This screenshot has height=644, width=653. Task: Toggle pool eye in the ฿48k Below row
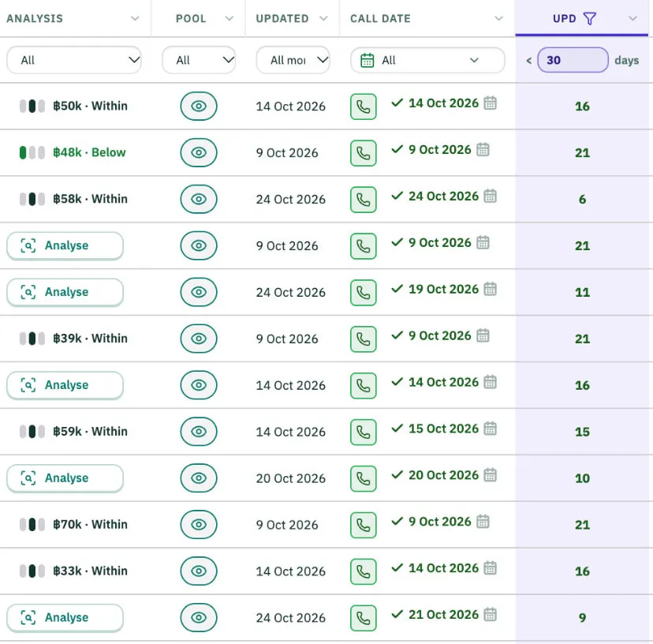pyautogui.click(x=199, y=153)
